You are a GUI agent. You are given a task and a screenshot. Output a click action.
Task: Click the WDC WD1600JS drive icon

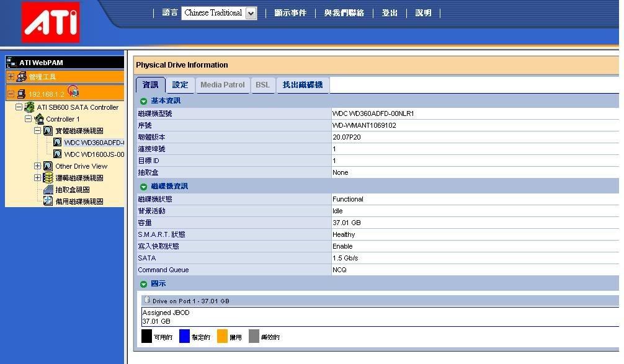(57, 154)
